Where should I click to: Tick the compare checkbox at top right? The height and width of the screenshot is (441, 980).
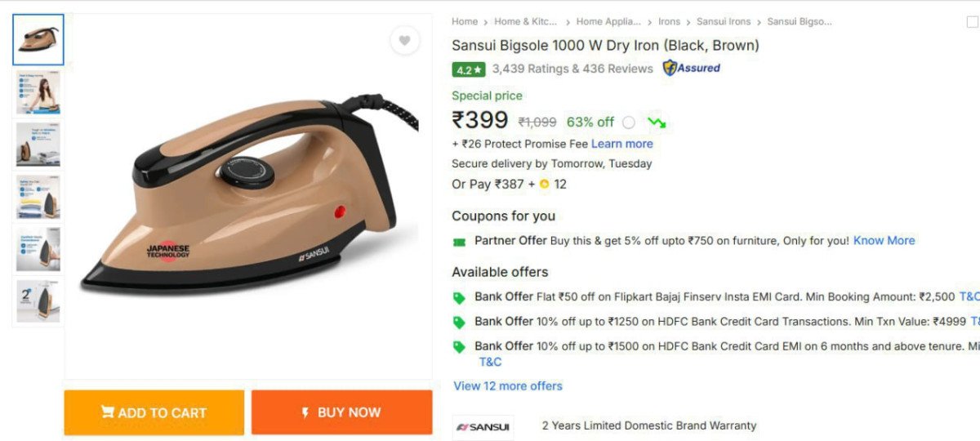tap(972, 23)
